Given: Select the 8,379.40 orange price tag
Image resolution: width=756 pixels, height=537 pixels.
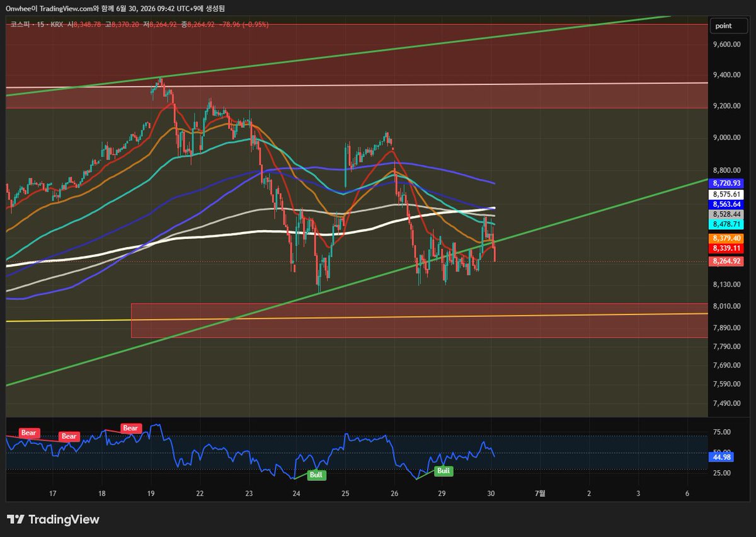Looking at the screenshot, I should pyautogui.click(x=728, y=238).
